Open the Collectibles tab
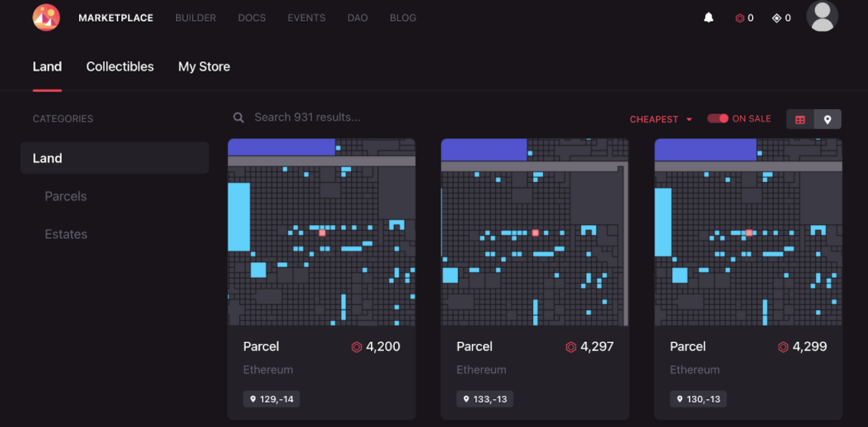The width and height of the screenshot is (868, 427). (120, 67)
